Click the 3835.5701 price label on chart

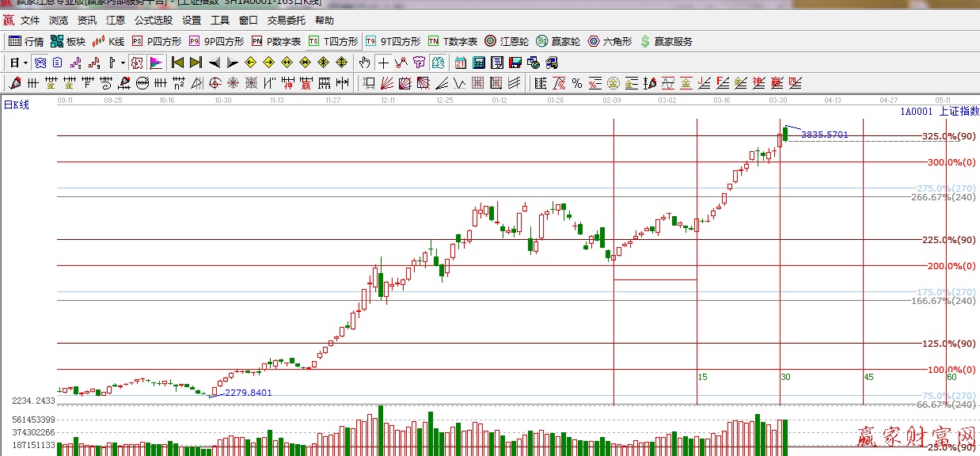click(824, 135)
